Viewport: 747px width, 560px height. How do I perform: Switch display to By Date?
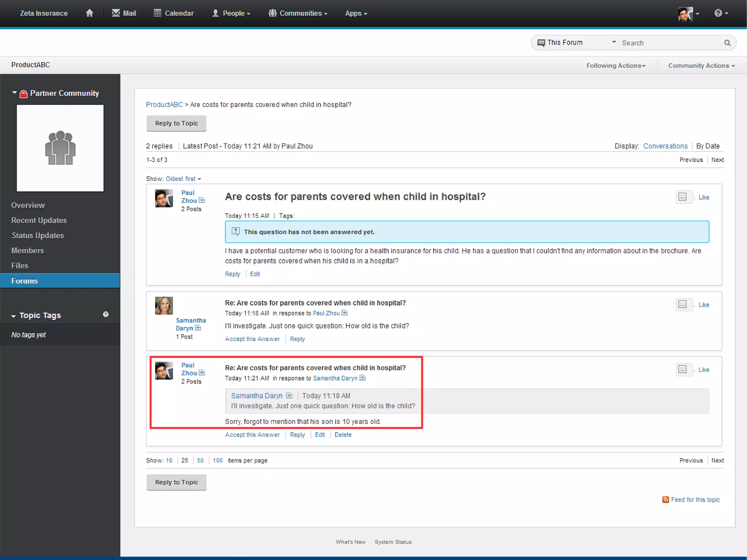[x=708, y=146]
